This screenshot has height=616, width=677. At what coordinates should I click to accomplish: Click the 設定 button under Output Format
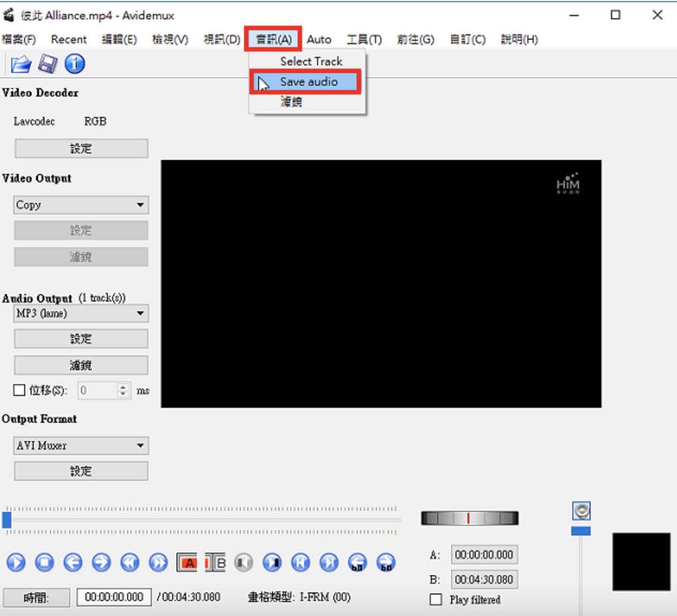click(81, 471)
